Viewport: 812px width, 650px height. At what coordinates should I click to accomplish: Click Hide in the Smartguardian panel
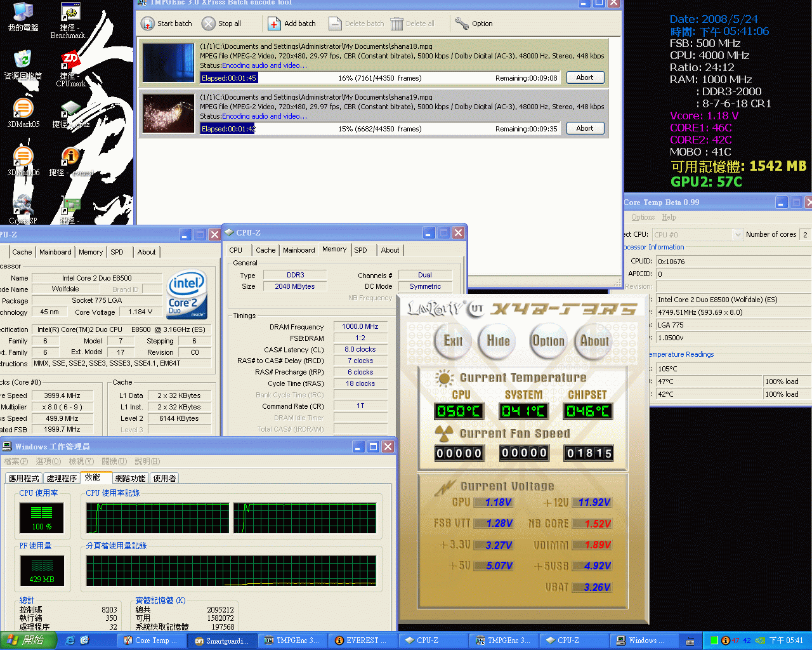pos(498,341)
